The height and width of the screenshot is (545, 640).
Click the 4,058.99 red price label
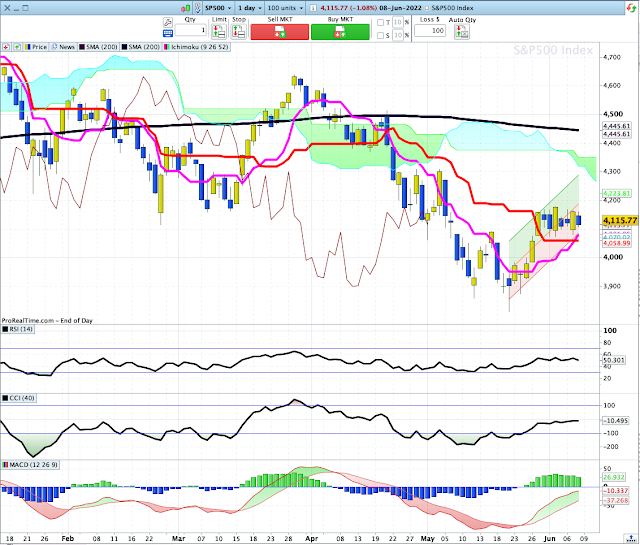pos(617,243)
